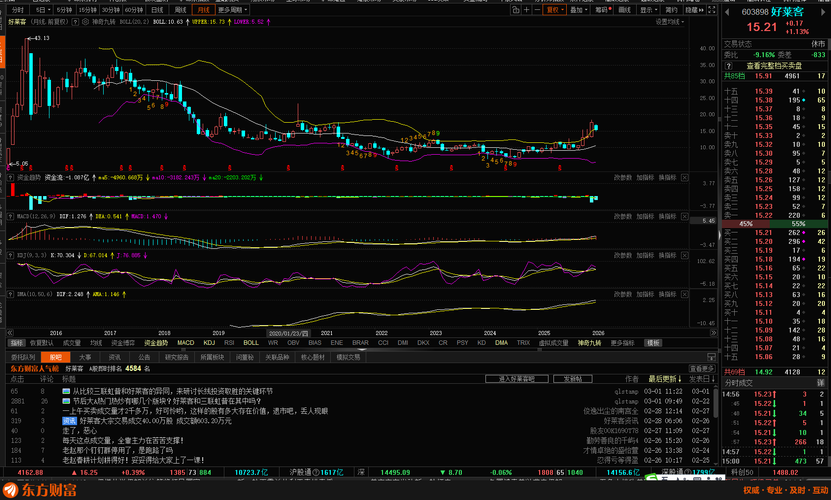
Task: Toggle KDJ indicator in indicator bar
Action: point(209,343)
